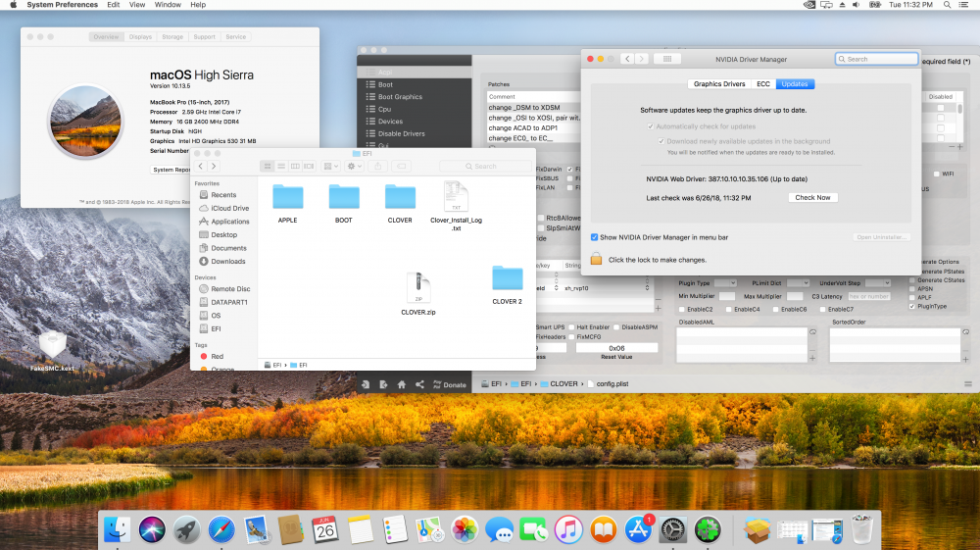Open Finder action gear dropdown
This screenshot has height=550, width=980.
pyautogui.click(x=354, y=167)
